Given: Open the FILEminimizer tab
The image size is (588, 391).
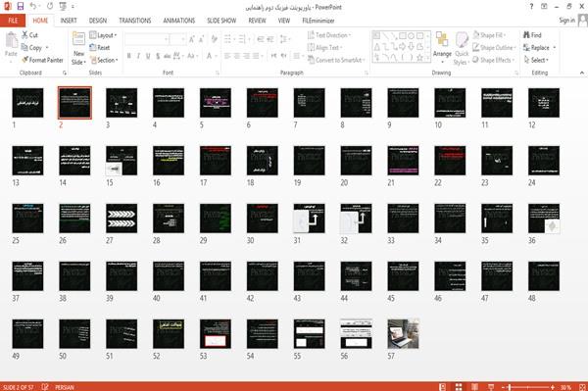Looking at the screenshot, I should [x=318, y=21].
